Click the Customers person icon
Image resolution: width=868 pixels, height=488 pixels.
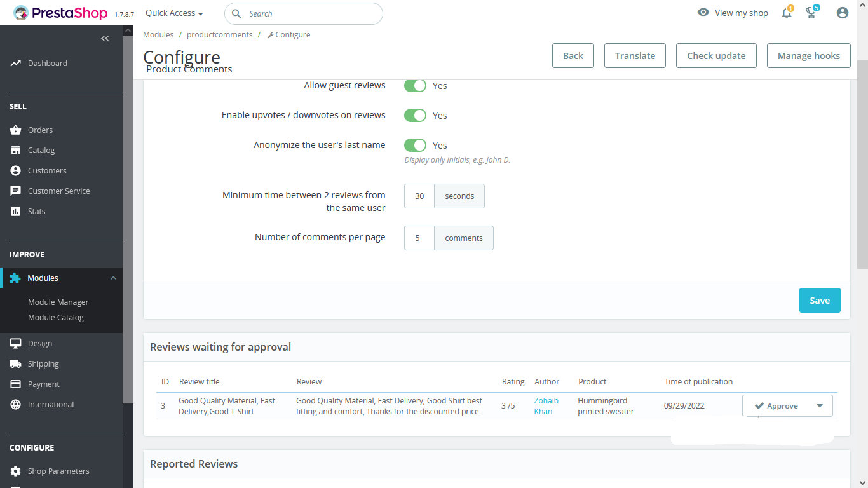pyautogui.click(x=15, y=171)
